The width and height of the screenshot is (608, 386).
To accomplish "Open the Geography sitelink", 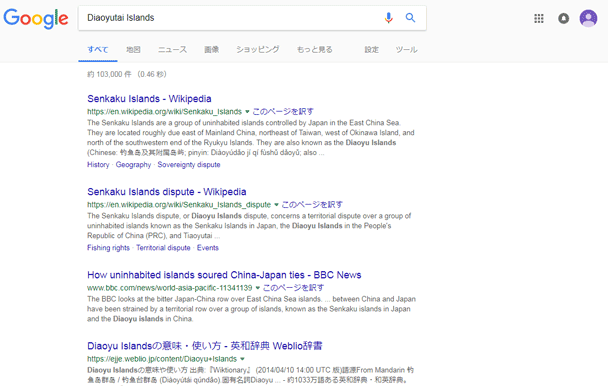I will click(x=133, y=164).
